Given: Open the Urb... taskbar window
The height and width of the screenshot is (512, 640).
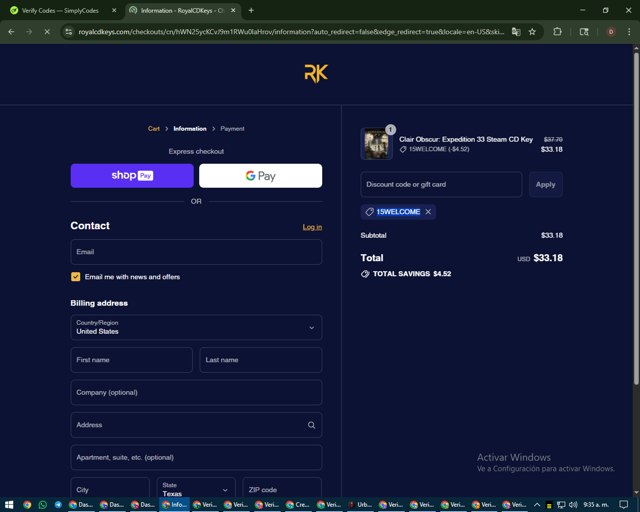Looking at the screenshot, I should coord(359,505).
